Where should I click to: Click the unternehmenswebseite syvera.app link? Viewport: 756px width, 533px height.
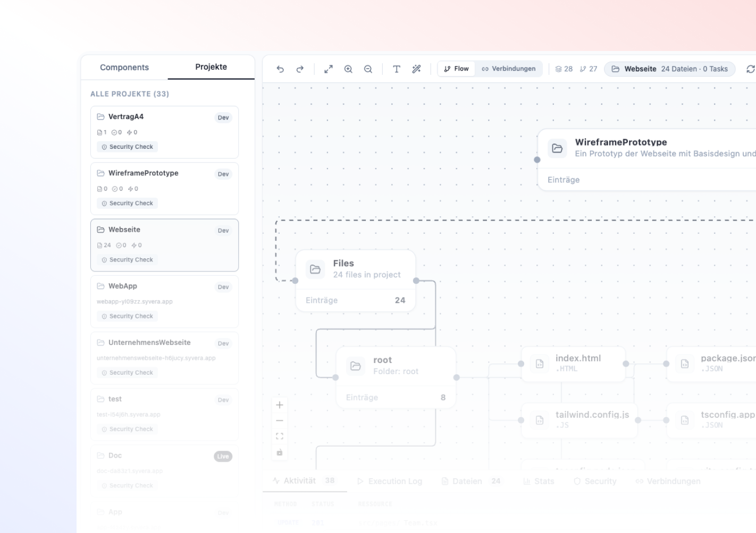coord(156,358)
